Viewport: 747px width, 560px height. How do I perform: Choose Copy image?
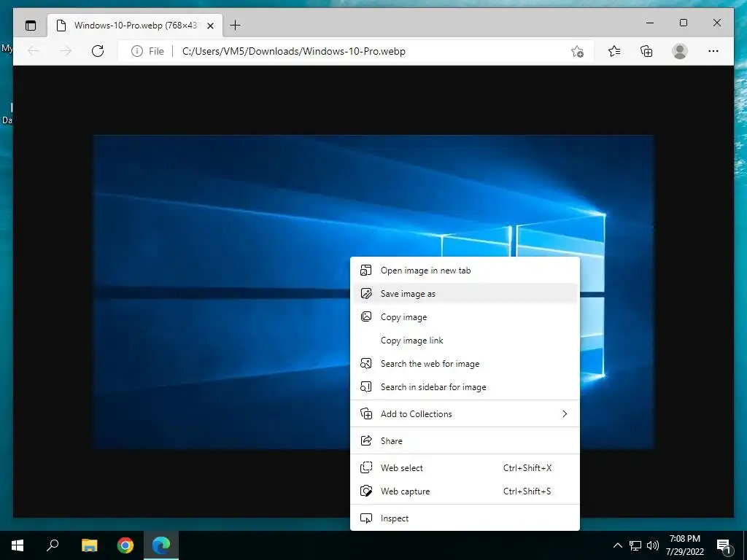click(x=465, y=317)
